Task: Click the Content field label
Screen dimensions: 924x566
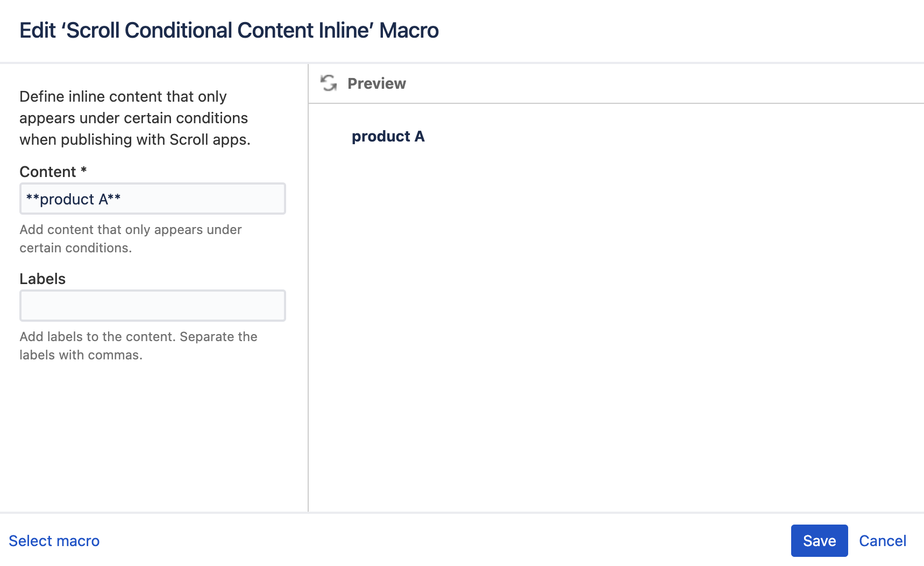Action: (48, 171)
